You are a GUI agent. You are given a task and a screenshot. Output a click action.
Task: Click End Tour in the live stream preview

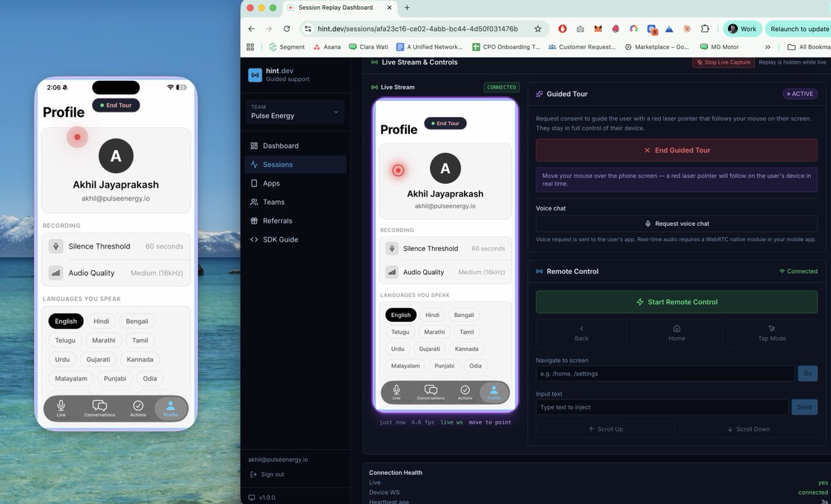point(445,123)
